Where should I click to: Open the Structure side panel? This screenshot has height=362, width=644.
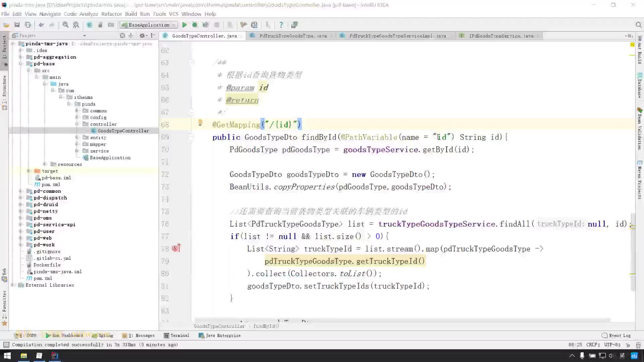click(x=4, y=92)
